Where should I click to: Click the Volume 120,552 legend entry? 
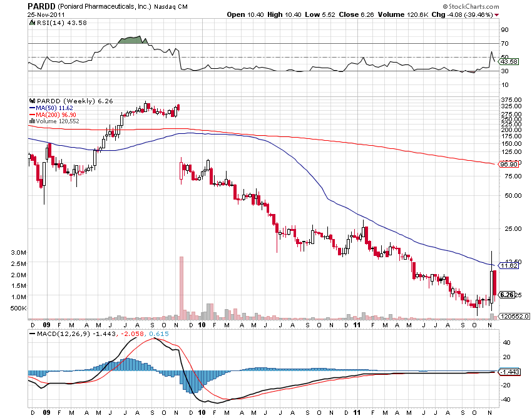coord(58,121)
